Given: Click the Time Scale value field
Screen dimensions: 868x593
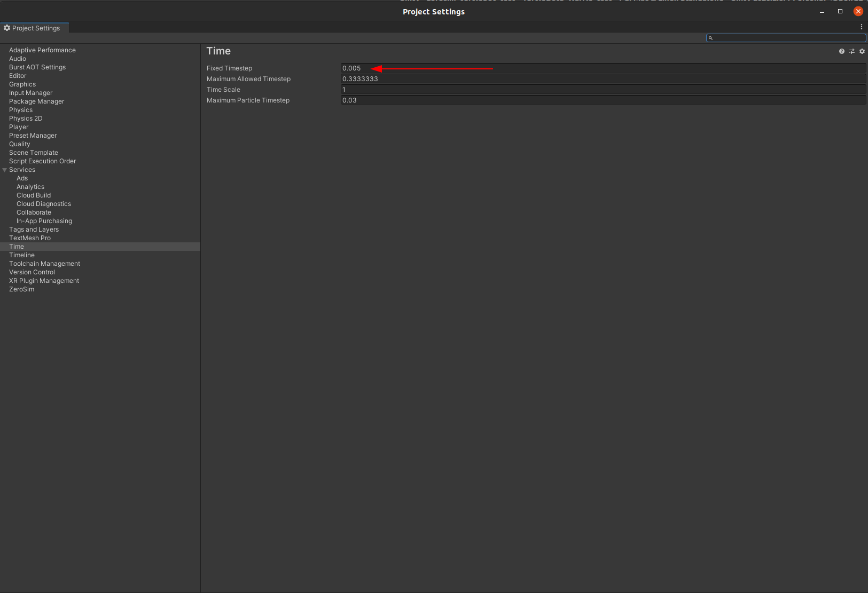Looking at the screenshot, I should coord(603,90).
